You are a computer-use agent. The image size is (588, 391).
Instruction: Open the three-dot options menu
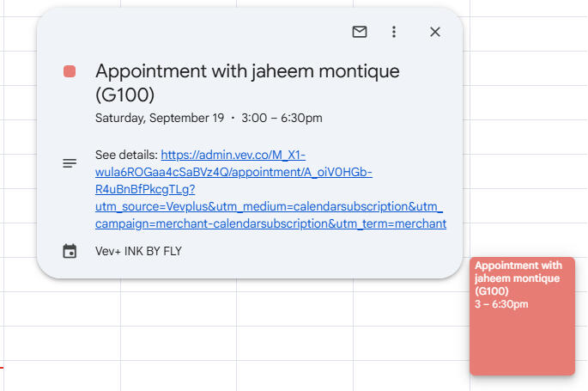(394, 32)
